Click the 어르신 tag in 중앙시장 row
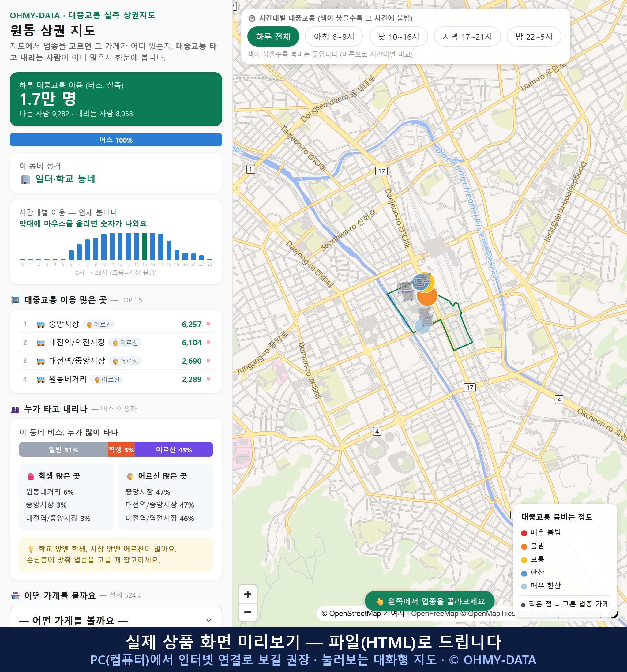 [x=99, y=325]
